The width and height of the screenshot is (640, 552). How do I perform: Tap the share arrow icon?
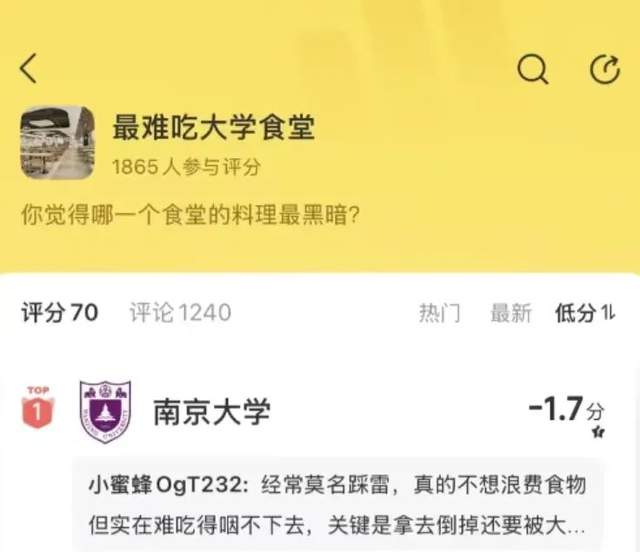[x=605, y=69]
